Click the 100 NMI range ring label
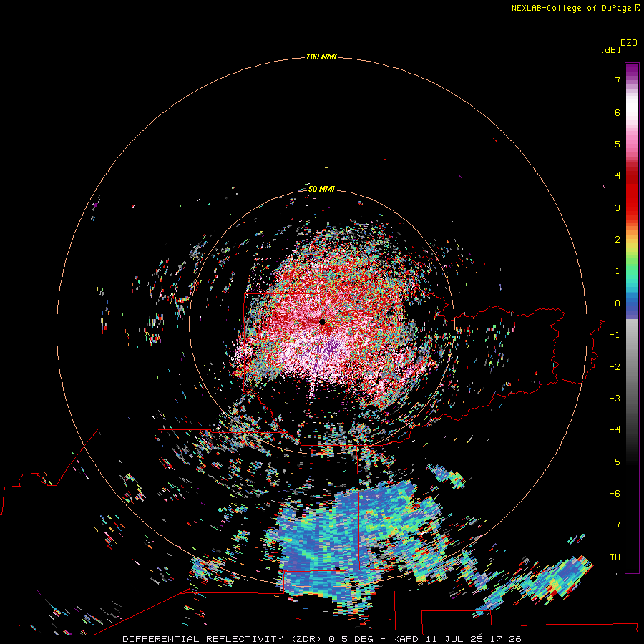 pyautogui.click(x=321, y=57)
